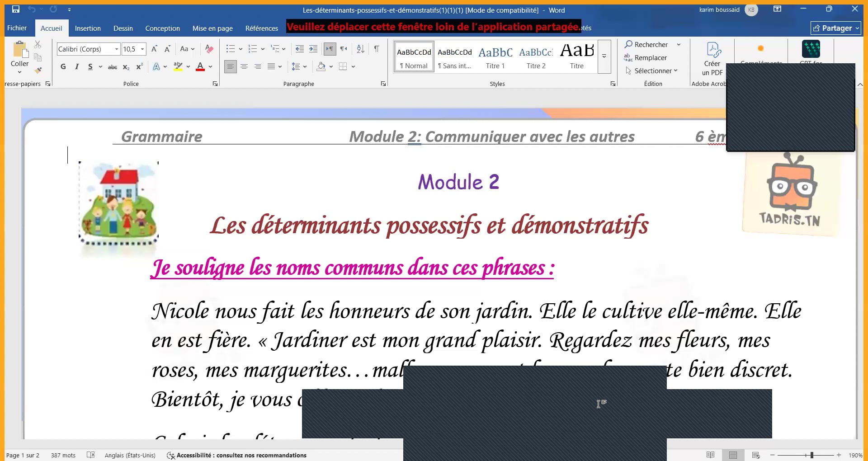Save the document with the floppy icon
Viewport: 868px width, 461px height.
click(16, 9)
